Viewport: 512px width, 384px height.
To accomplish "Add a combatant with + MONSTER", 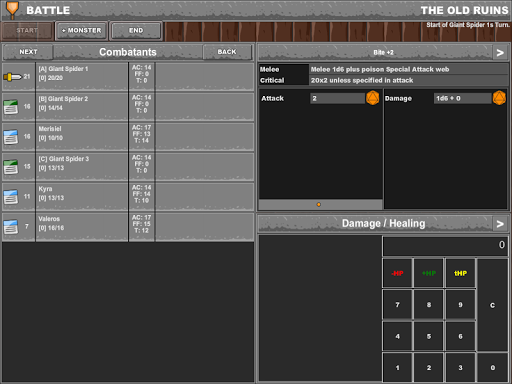I will click(82, 31).
